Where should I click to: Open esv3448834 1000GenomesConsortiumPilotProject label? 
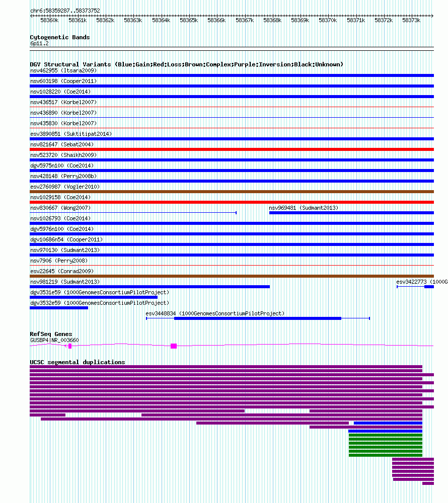tap(215, 314)
